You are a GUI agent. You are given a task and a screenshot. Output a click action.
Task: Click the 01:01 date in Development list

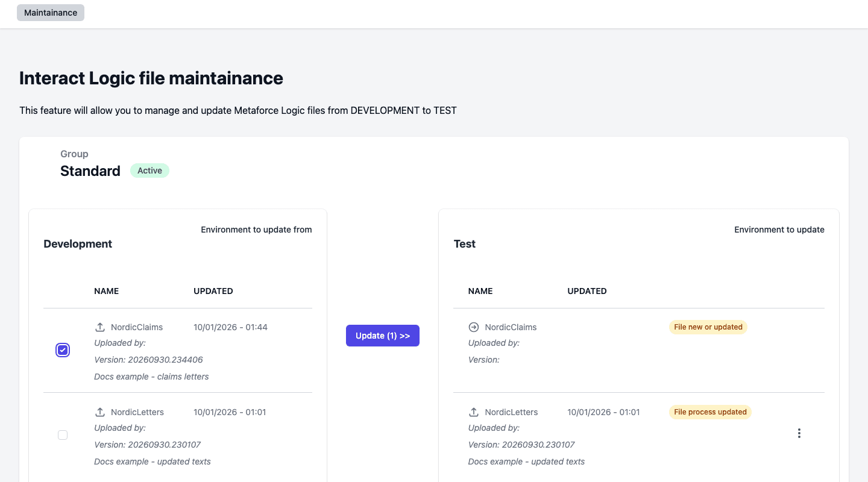pyautogui.click(x=230, y=412)
